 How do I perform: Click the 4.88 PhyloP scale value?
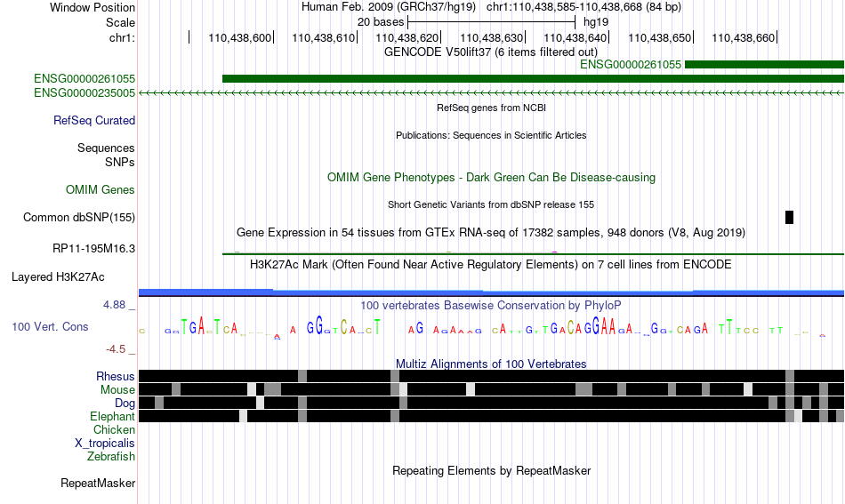click(114, 304)
